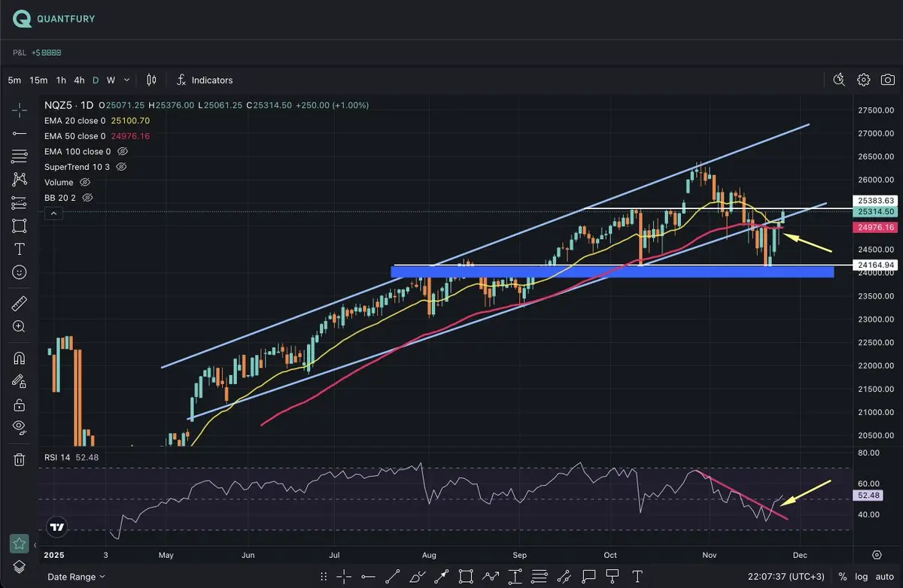
Task: Toggle percent scale mode
Action: point(842,577)
